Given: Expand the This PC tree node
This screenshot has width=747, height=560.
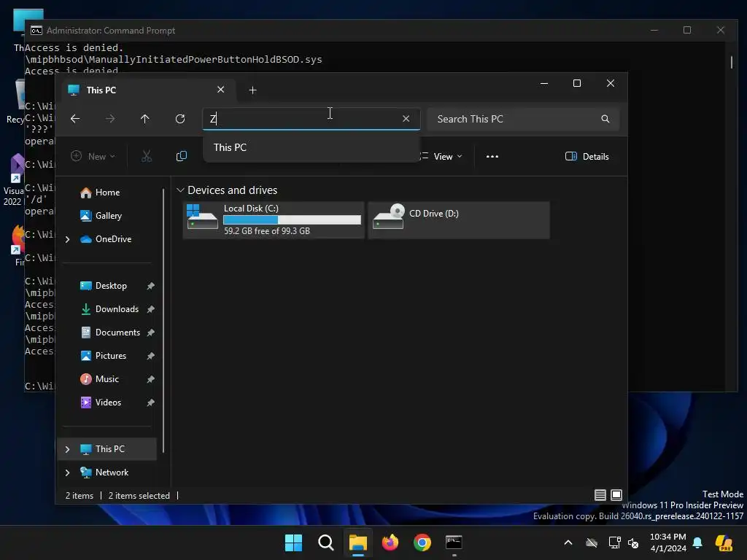Looking at the screenshot, I should click(68, 449).
